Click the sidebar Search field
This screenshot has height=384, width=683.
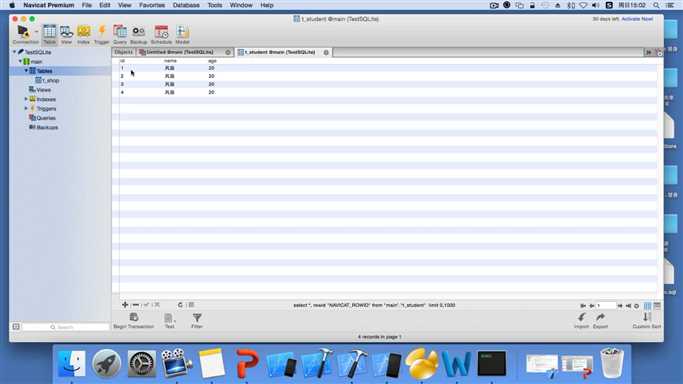[65, 327]
